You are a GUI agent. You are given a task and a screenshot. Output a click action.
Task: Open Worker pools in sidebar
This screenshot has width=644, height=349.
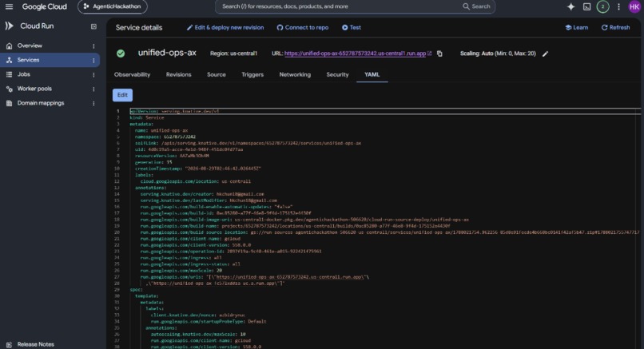34,89
